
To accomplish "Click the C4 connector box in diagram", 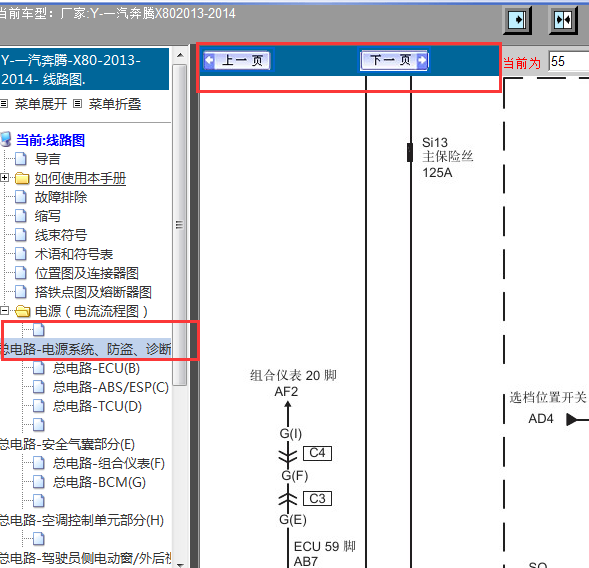I will [317, 453].
